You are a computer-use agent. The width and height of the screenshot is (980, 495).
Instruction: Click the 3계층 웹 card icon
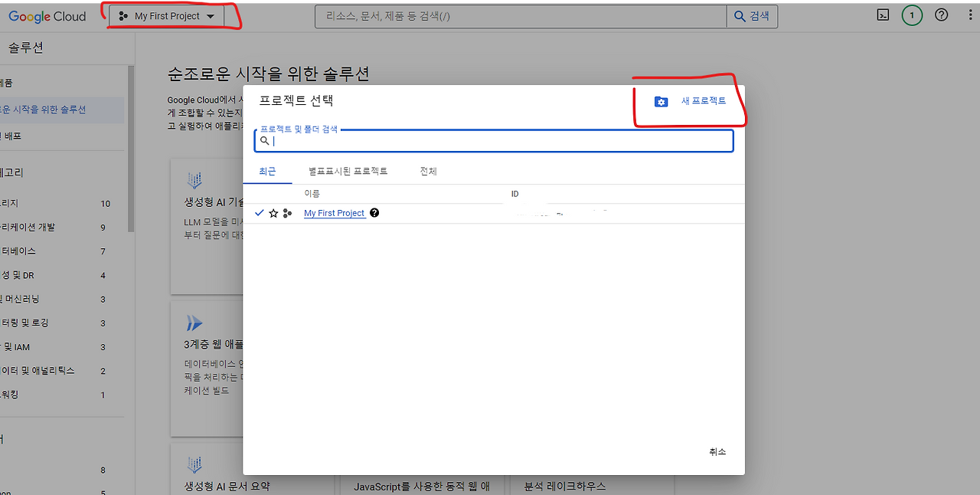click(x=194, y=323)
